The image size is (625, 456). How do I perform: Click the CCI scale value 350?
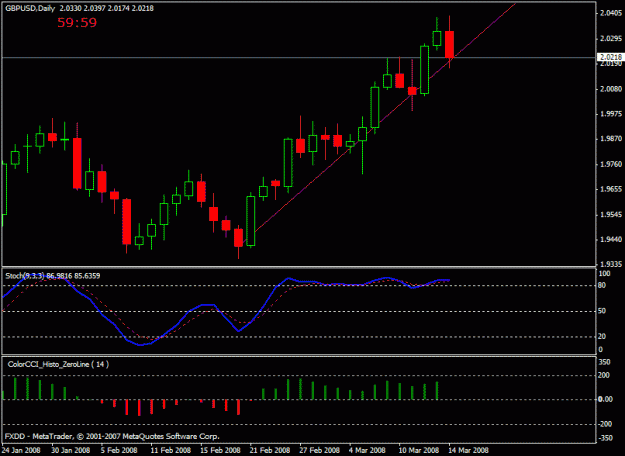pyautogui.click(x=604, y=362)
